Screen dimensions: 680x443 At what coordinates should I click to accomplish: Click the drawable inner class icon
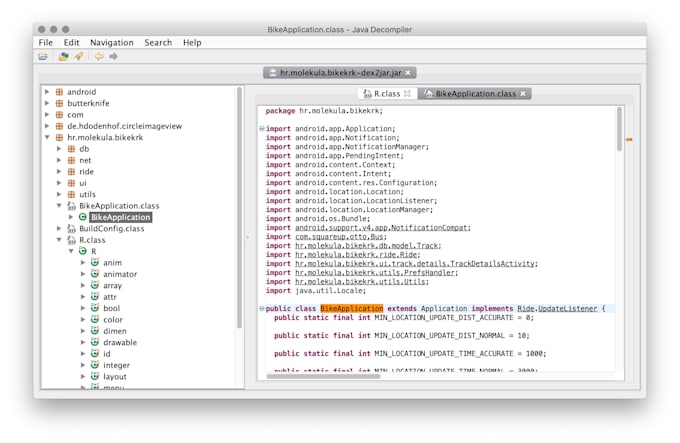(95, 342)
